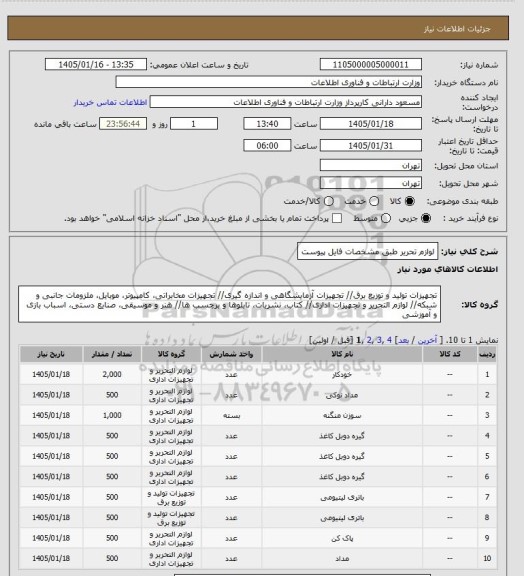Click the remaining time 23:56:44 field

[x=123, y=124]
